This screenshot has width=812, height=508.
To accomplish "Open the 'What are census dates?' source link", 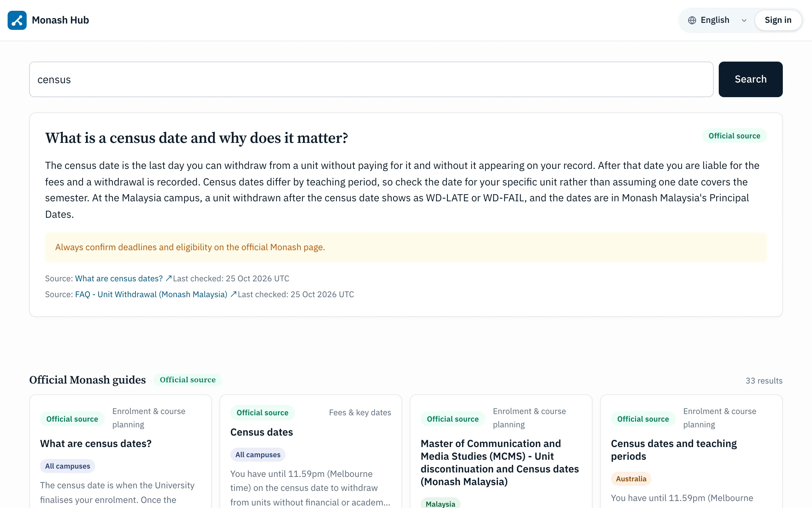I will [119, 278].
